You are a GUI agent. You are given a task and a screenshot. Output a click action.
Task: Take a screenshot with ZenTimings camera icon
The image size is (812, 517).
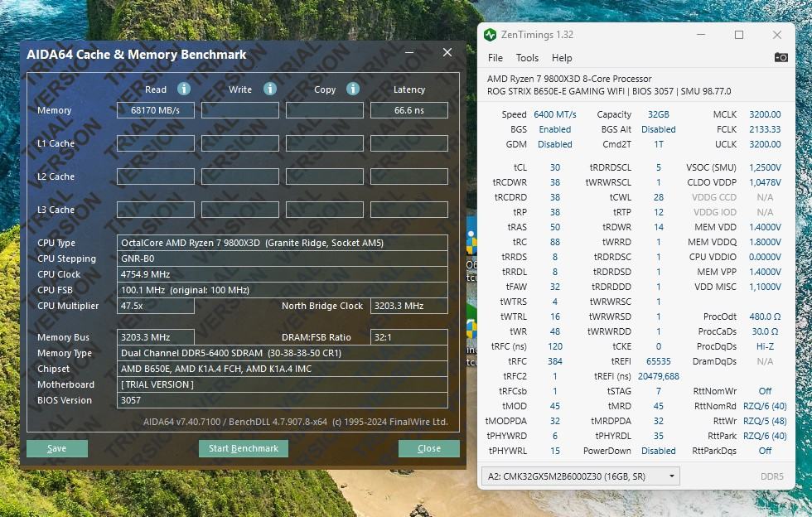click(781, 57)
